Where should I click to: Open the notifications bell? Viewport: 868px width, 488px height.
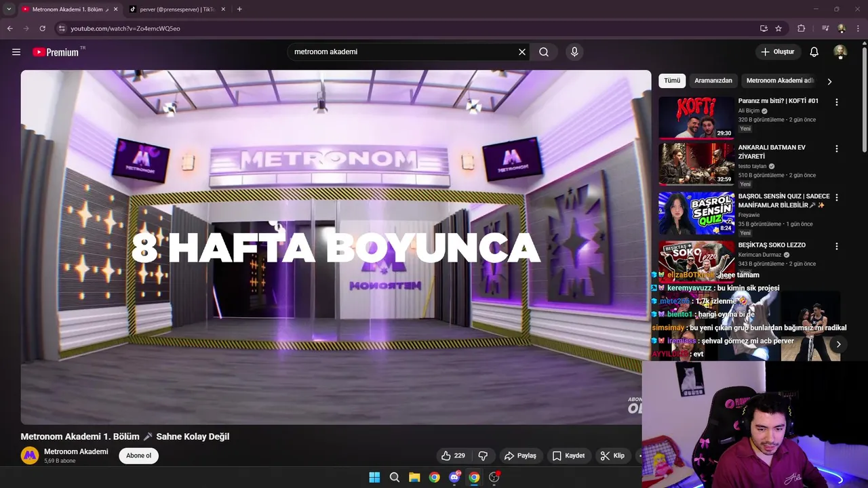814,52
